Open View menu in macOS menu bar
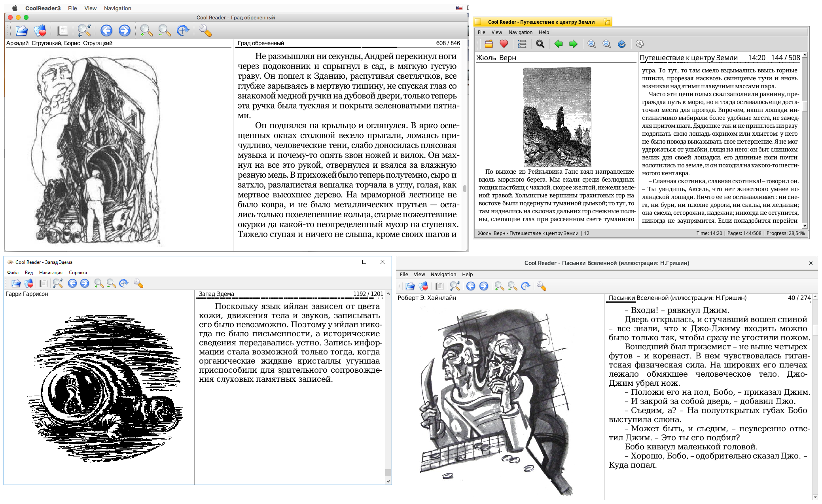The width and height of the screenshot is (822, 504). (x=90, y=8)
